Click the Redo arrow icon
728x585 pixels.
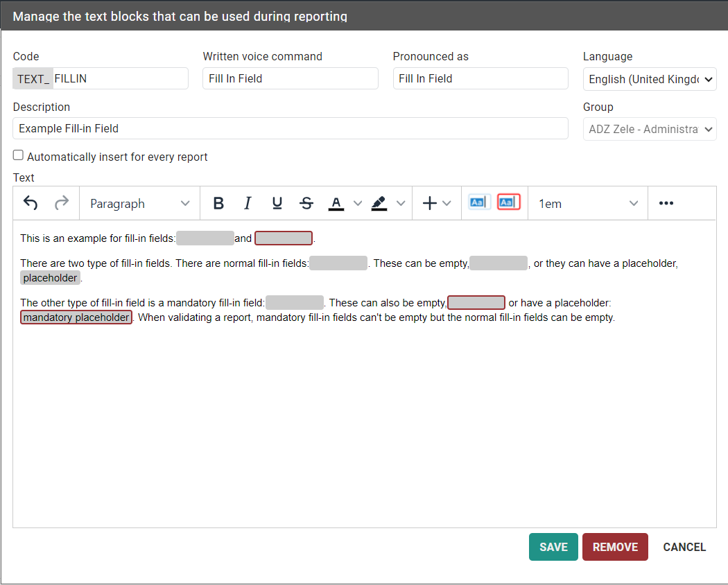click(x=62, y=203)
